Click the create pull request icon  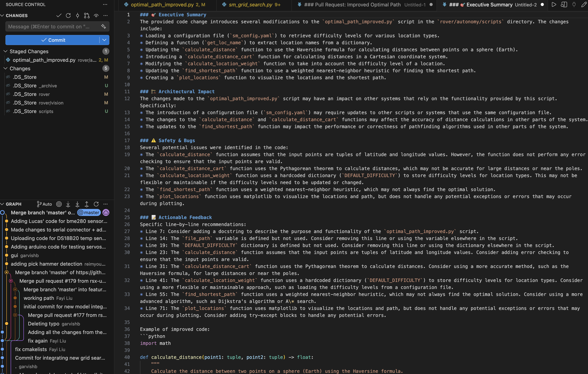87,16
